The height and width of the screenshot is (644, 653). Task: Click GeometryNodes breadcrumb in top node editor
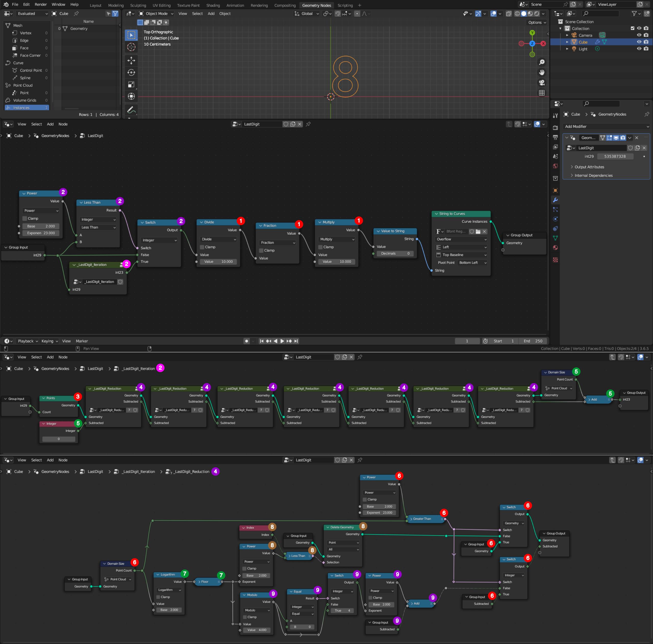(x=55, y=135)
